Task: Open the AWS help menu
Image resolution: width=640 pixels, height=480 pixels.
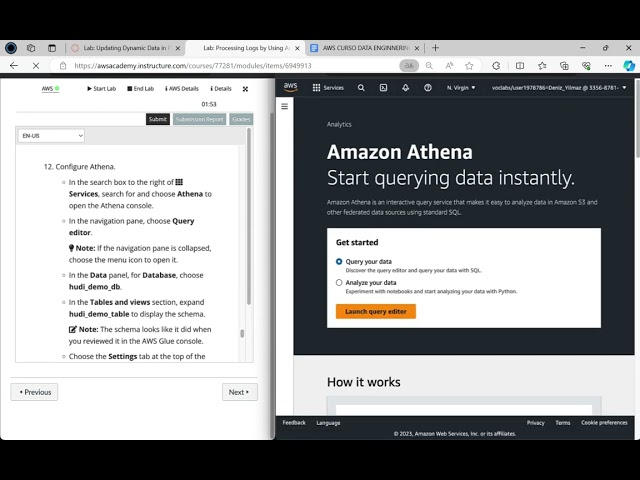Action: click(427, 87)
